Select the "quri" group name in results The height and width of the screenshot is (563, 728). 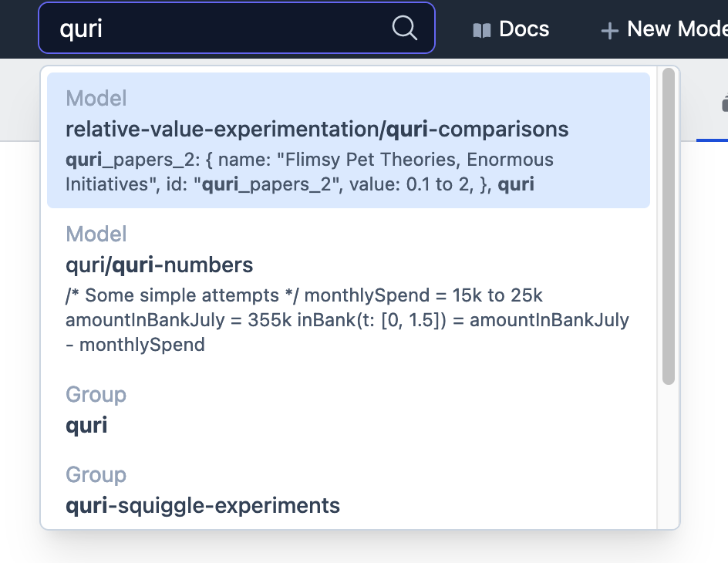tap(86, 425)
